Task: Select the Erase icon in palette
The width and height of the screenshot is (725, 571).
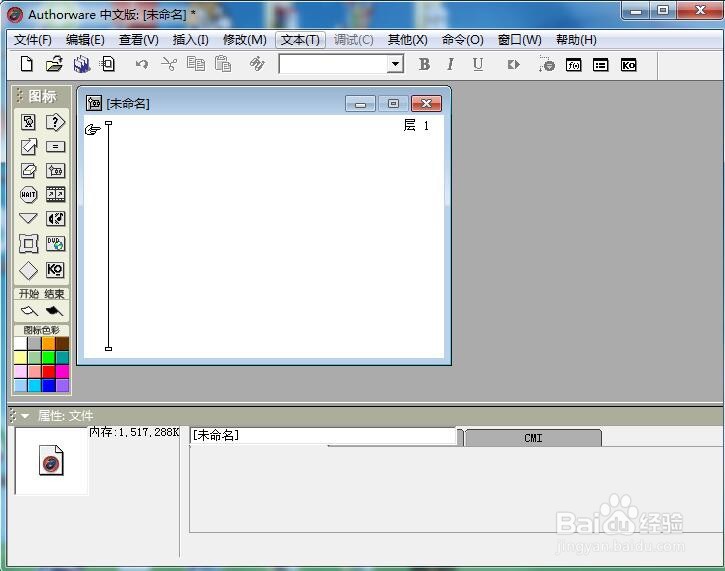Action: pos(29,171)
